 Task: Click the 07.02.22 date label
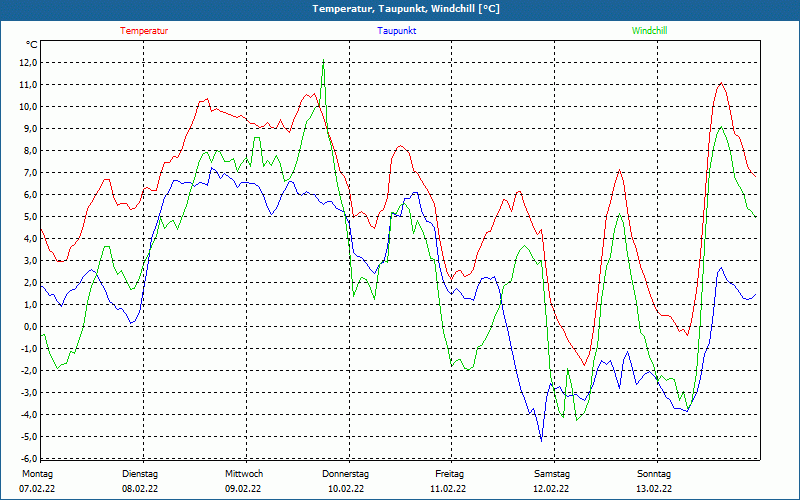tap(37, 489)
